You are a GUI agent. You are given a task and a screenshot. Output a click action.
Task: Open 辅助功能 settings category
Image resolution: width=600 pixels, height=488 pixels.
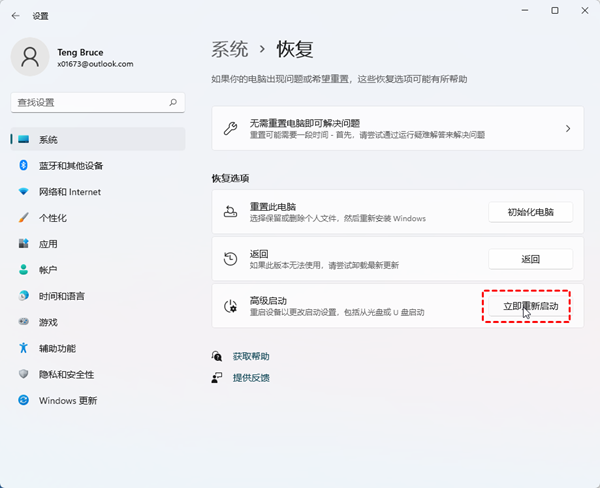98,348
